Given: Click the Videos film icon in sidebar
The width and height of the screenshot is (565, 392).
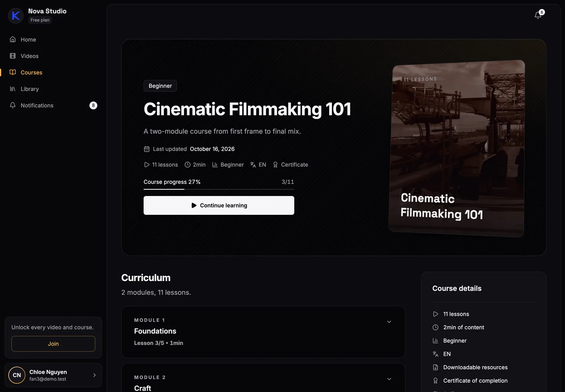Looking at the screenshot, I should tap(13, 56).
